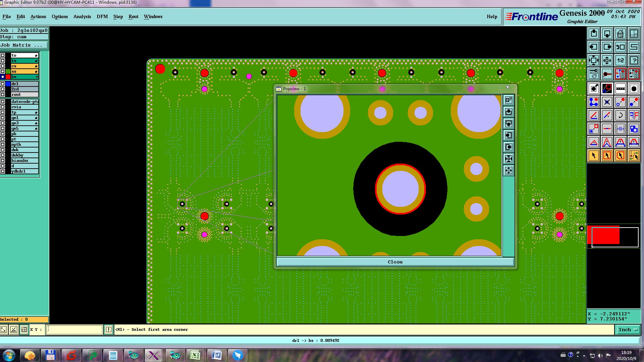
Task: Select the mirror F flip tool
Action: click(x=634, y=116)
